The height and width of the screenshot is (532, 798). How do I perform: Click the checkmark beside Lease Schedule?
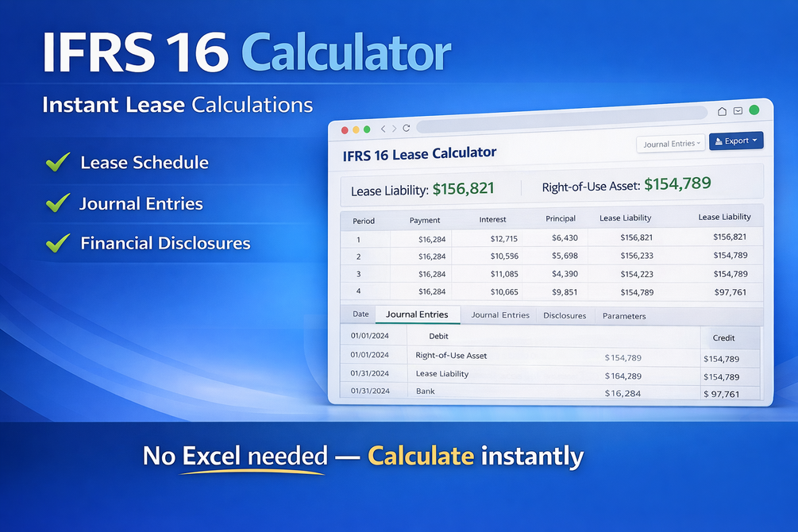click(58, 162)
